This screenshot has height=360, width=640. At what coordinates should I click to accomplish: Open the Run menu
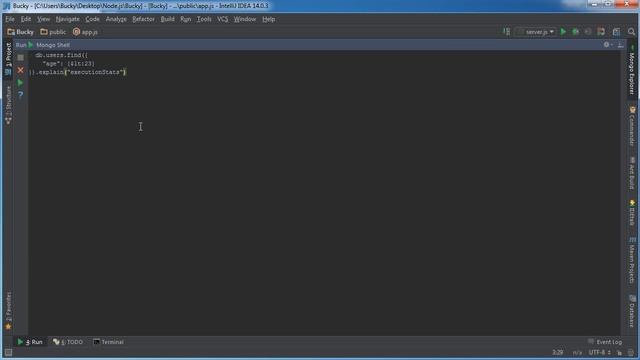pyautogui.click(x=185, y=19)
